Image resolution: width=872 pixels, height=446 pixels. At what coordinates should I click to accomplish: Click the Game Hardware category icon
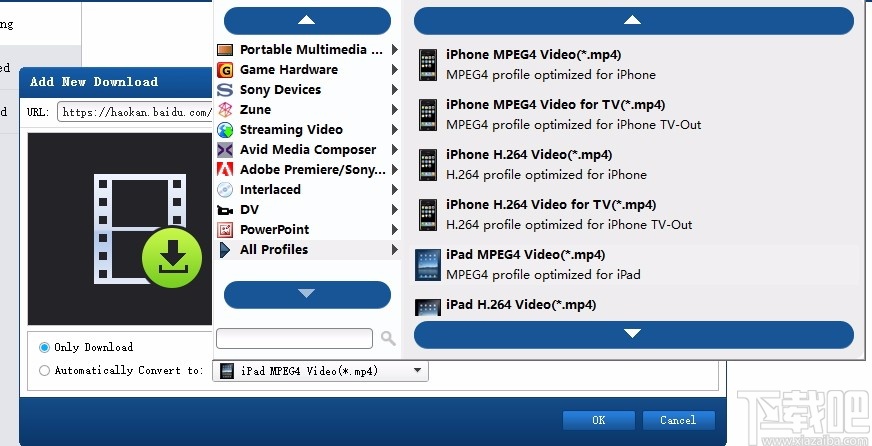(225, 70)
